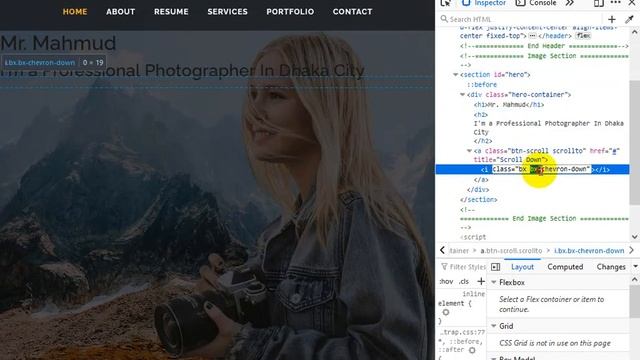
Task: Show all sidebar tabs dropdown arrow
Action: click(x=636, y=267)
